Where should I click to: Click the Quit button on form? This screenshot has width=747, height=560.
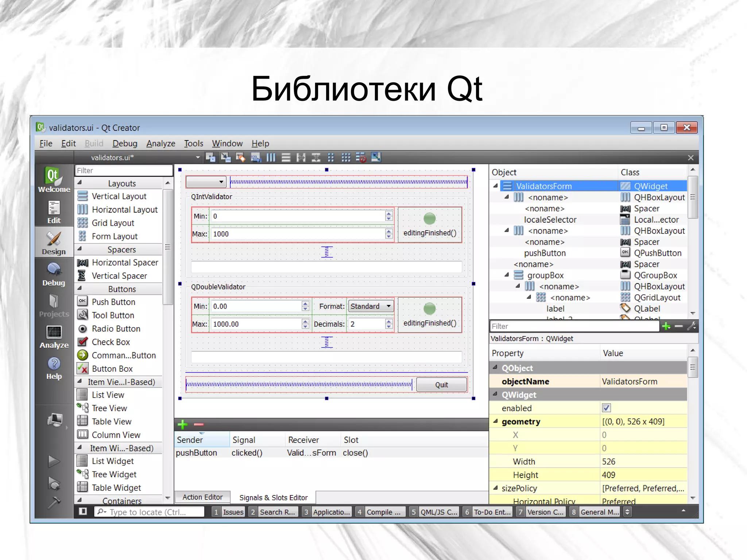(x=441, y=385)
